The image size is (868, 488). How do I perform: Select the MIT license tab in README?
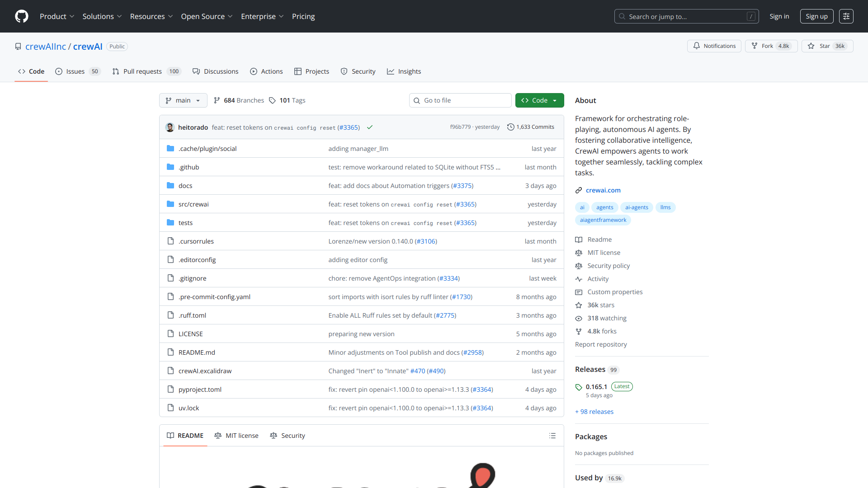(x=236, y=436)
